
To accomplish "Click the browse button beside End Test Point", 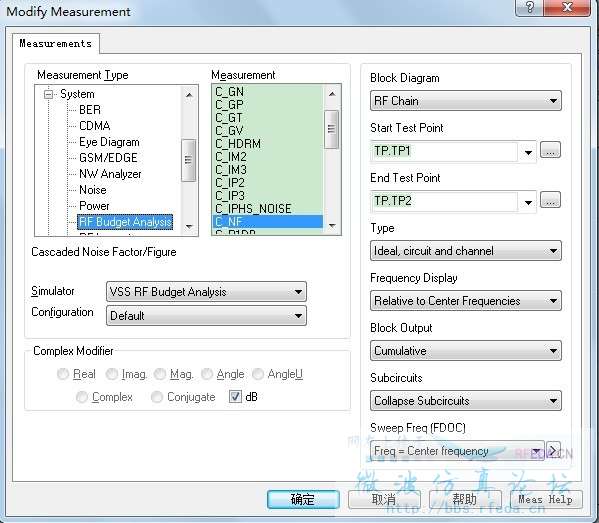I will 550,200.
